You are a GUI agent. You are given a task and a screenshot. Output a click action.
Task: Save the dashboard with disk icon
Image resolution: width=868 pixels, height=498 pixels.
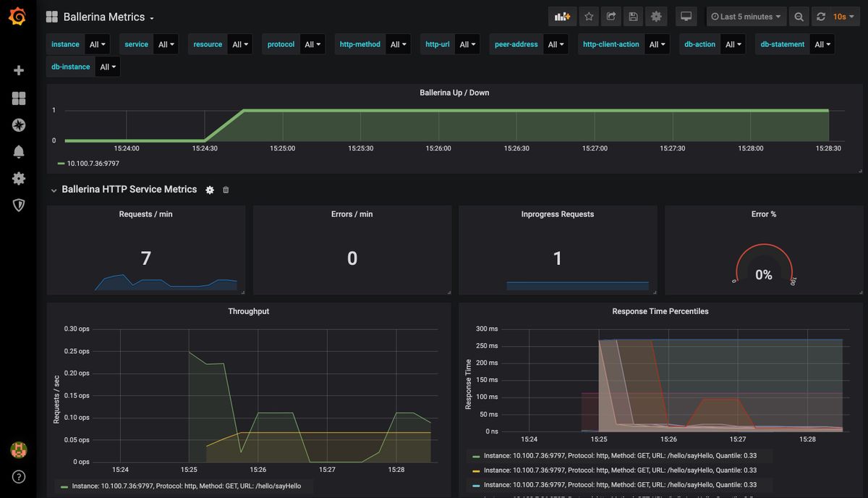pyautogui.click(x=634, y=17)
